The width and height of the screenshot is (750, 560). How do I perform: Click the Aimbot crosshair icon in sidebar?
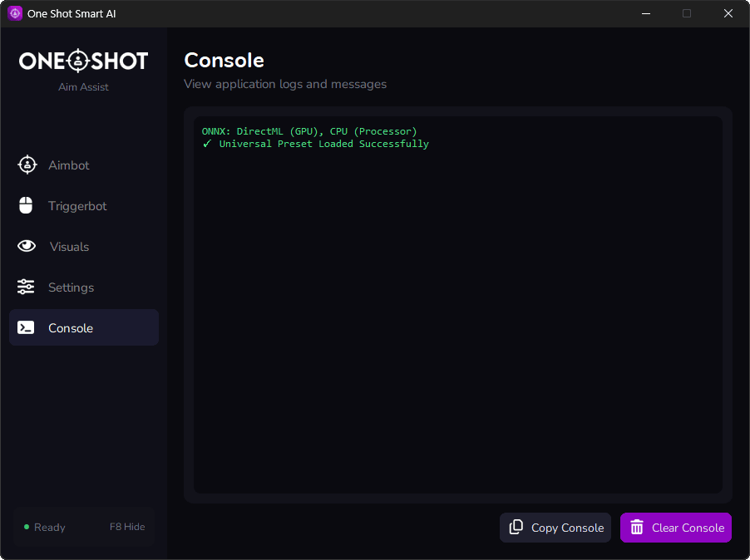[x=27, y=165]
